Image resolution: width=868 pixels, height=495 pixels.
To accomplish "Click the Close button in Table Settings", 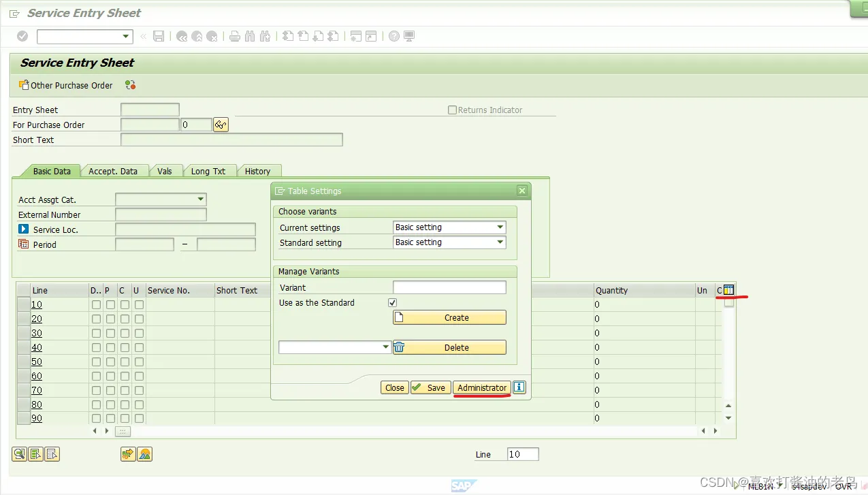I will tap(395, 387).
